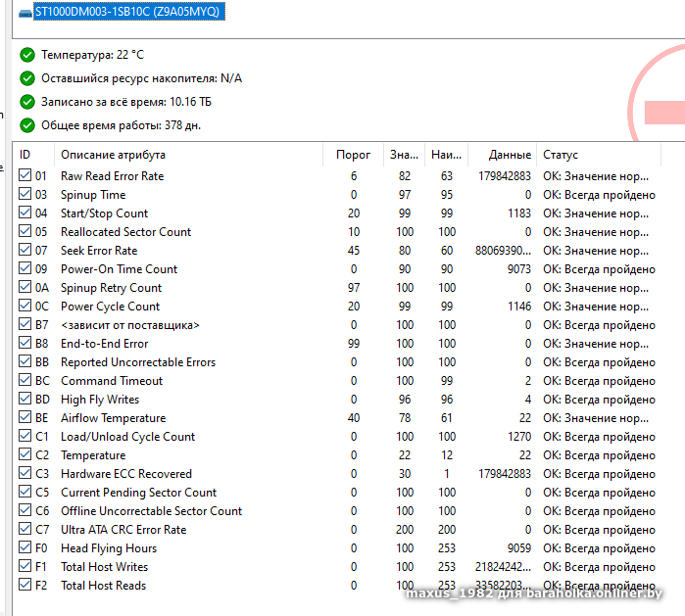Toggle the F2 Total Host Reads checkbox
Viewport: 685px width, 616px height.
pyautogui.click(x=24, y=584)
